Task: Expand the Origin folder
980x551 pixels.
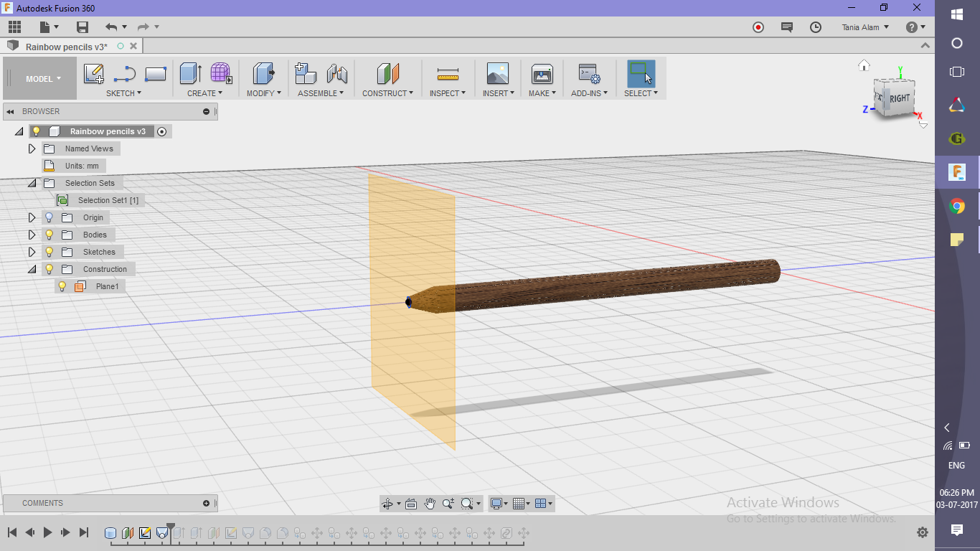Action: (32, 217)
